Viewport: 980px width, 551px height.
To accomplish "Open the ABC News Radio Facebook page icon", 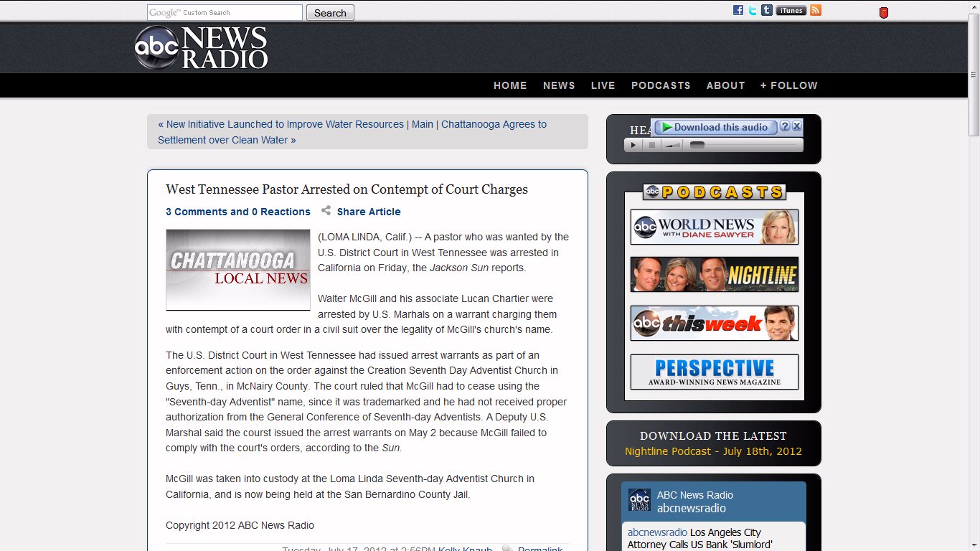I will (x=738, y=10).
